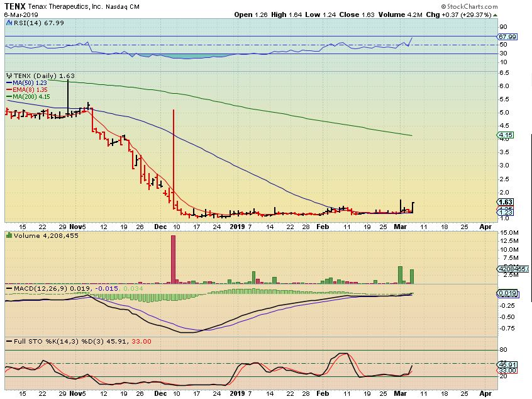The width and height of the screenshot is (532, 399).
Task: Click the MACD(12,26,9) 0.019 legend label
Action: pyautogui.click(x=48, y=289)
